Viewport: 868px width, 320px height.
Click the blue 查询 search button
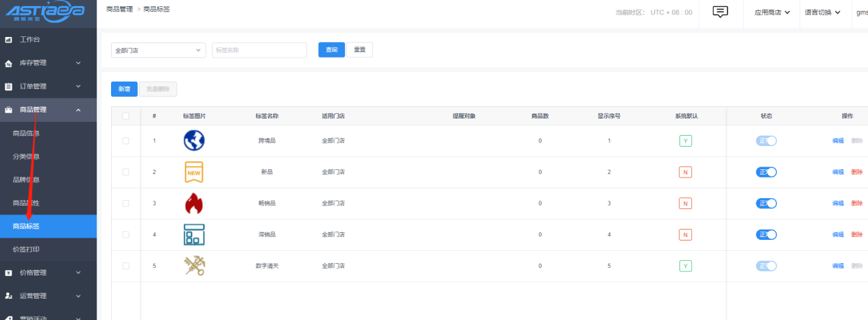(331, 50)
